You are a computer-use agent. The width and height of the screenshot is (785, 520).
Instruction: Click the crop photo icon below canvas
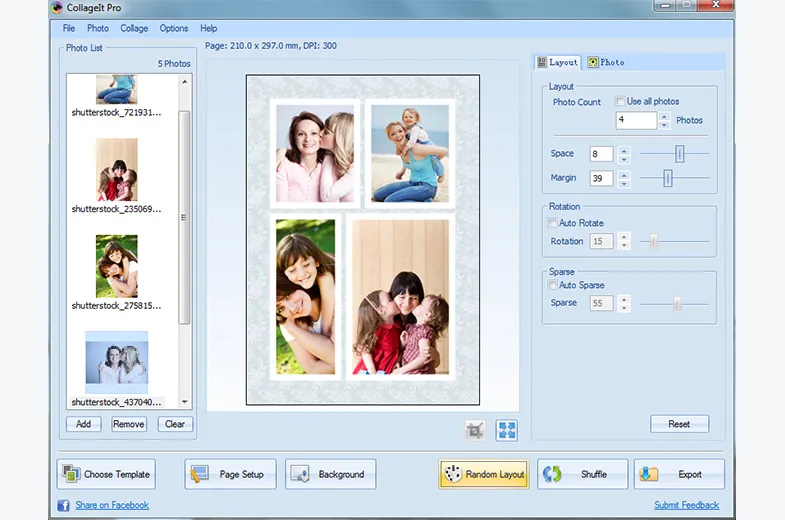coord(475,430)
